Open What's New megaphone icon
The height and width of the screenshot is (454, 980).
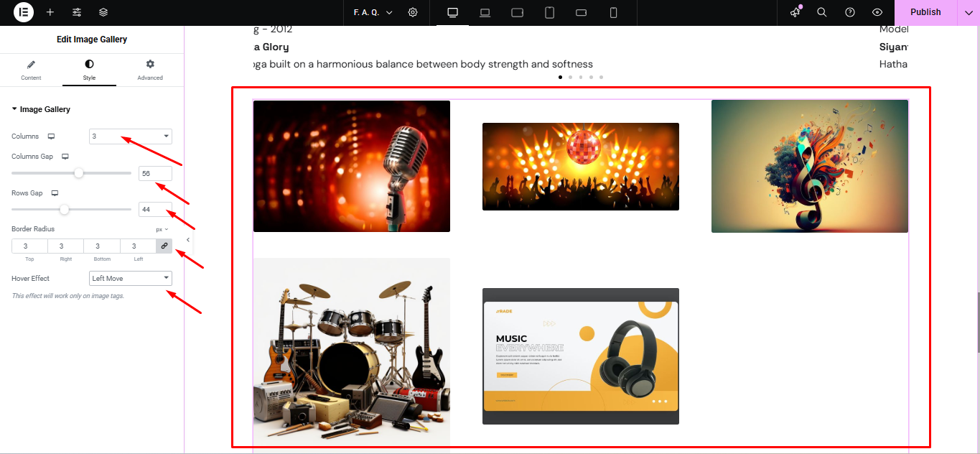pos(795,12)
